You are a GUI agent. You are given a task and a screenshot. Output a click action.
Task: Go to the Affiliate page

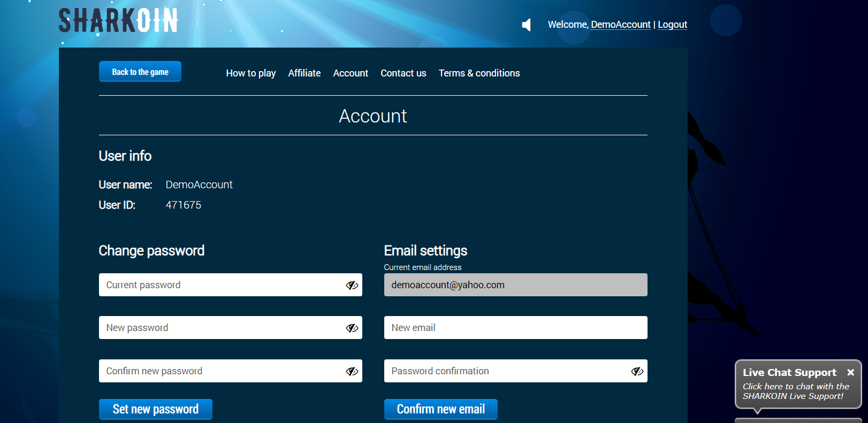point(304,73)
